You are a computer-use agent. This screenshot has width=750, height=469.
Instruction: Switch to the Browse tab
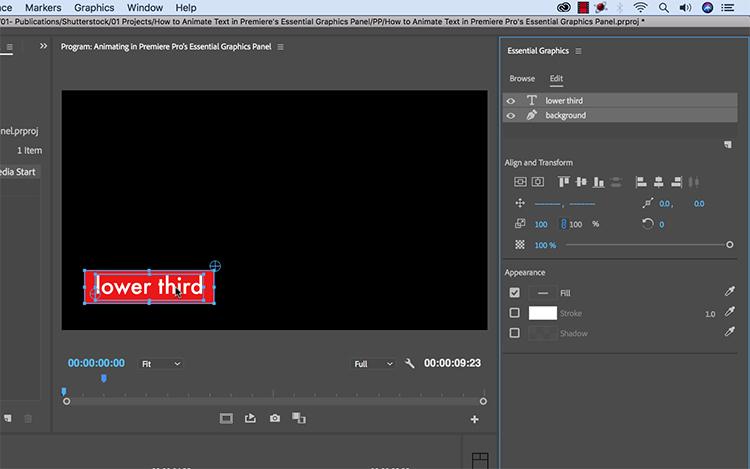click(x=522, y=78)
